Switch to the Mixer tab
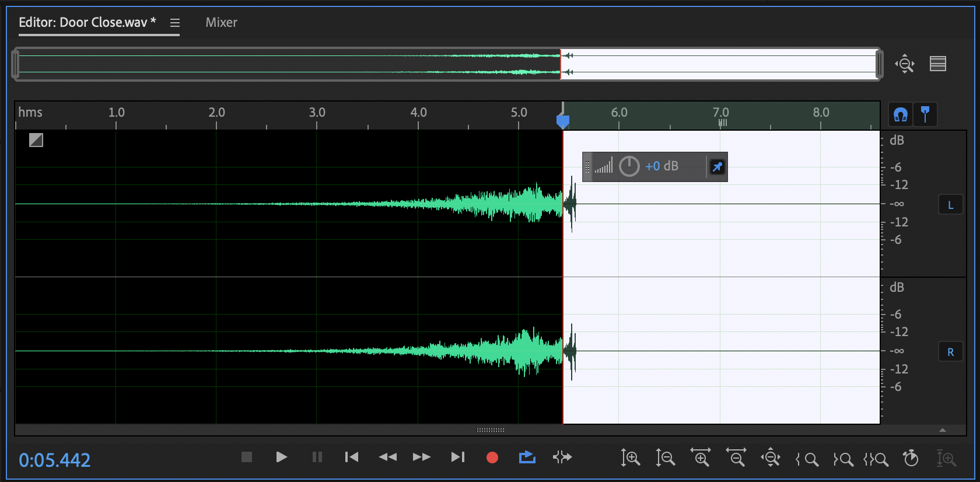This screenshot has width=980, height=482. 221,22
